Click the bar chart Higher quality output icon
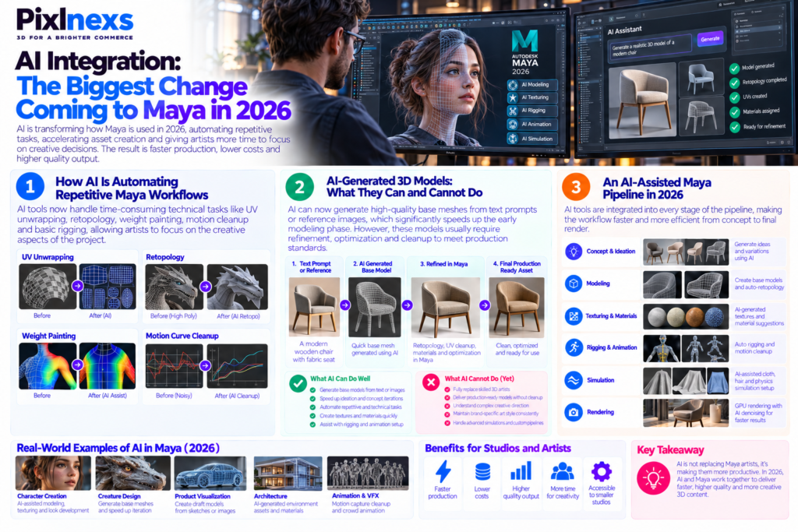 click(x=521, y=471)
